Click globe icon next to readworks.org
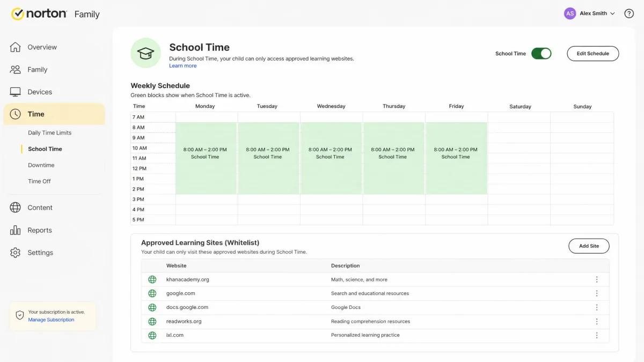Image resolution: width=644 pixels, height=362 pixels. point(152,321)
